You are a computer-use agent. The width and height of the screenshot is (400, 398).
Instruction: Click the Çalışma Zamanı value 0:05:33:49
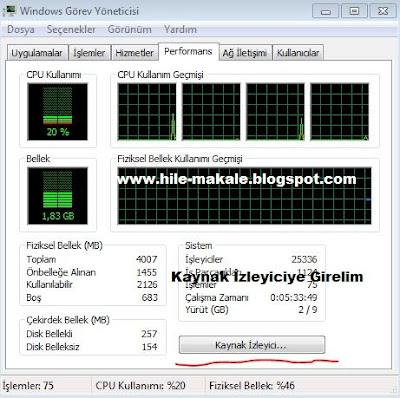pos(294,297)
